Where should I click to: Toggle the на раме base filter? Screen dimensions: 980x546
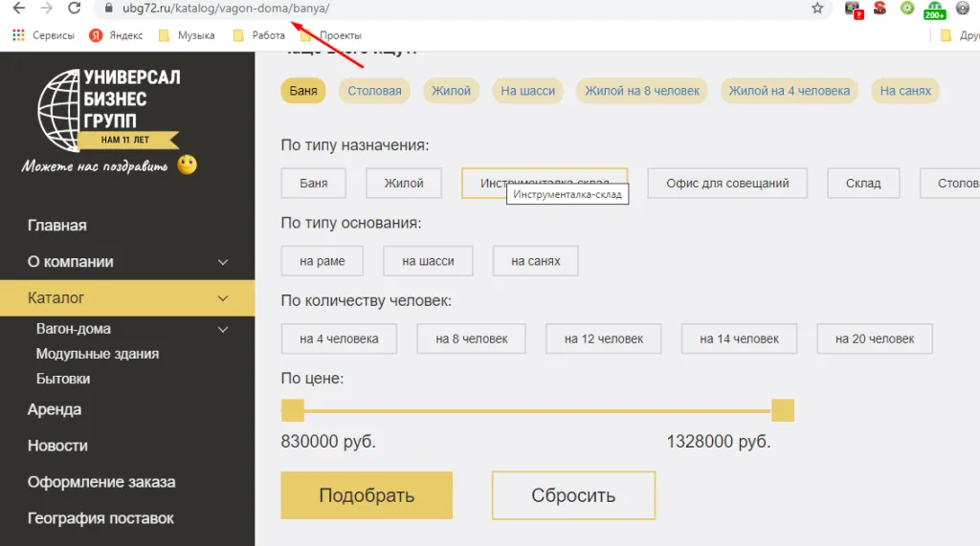coord(322,260)
